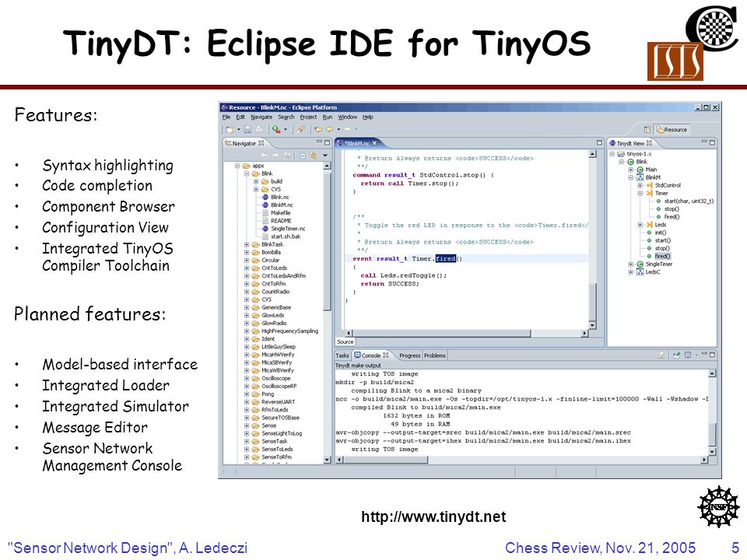Collapse the apps folder in Navigator
The width and height of the screenshot is (747, 560).
point(237,166)
